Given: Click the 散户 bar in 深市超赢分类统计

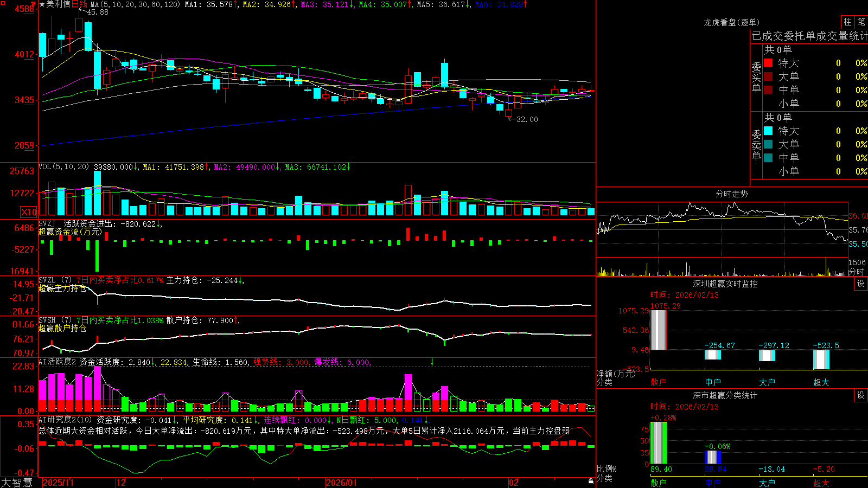Looking at the screenshot, I should click(658, 443).
